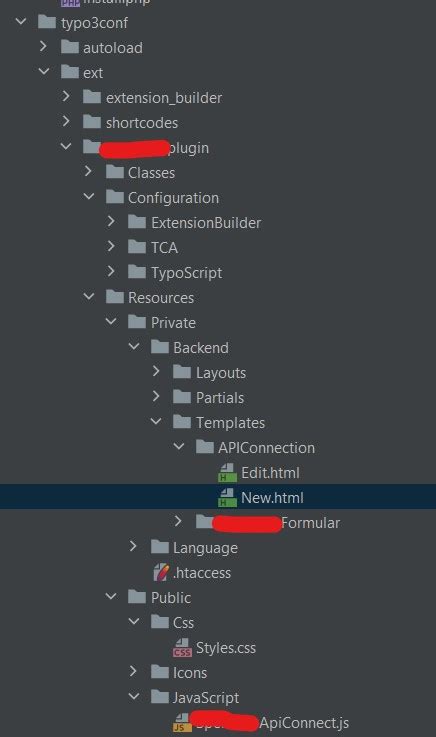Image resolution: width=436 pixels, height=737 pixels.
Task: Click the Edit.html file icon
Action: 227,473
